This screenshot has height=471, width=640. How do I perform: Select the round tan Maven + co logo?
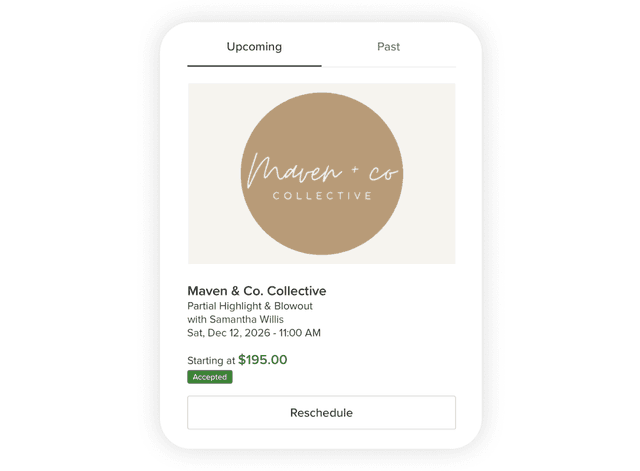pos(322,173)
